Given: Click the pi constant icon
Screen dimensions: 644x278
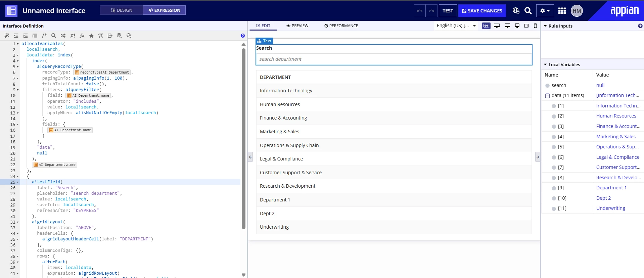Looking at the screenshot, I should [101, 36].
